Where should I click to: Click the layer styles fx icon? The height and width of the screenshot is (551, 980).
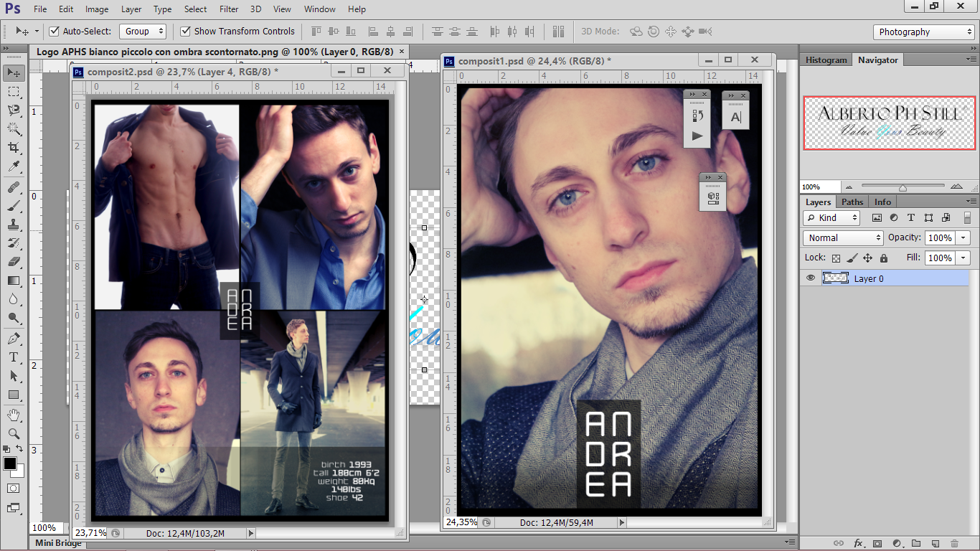[858, 543]
